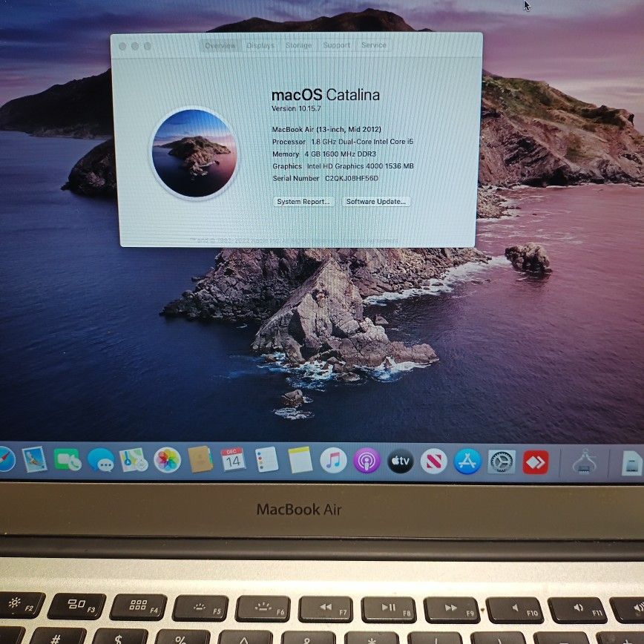Image resolution: width=644 pixels, height=644 pixels.
Task: Launch Reminders from the Dock
Action: (x=266, y=459)
